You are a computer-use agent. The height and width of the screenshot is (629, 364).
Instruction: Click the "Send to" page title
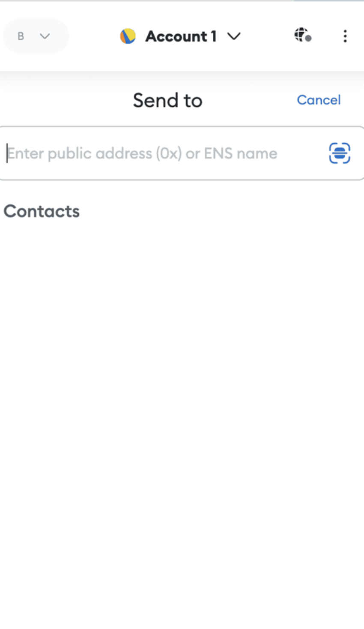point(167,101)
